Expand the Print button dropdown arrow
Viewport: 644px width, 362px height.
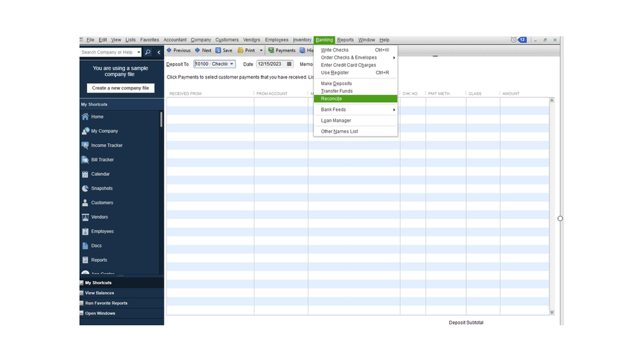(x=261, y=50)
